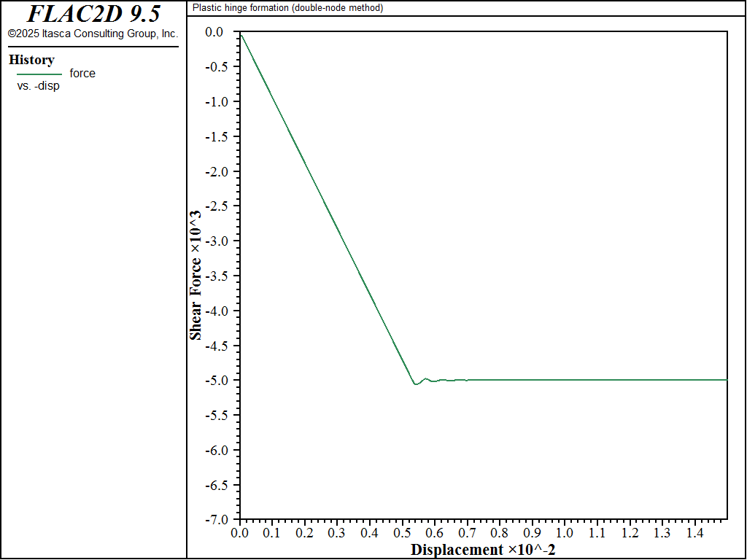Click the 1.0 tick label on the Displacement axis
This screenshot has width=747, height=560.
(564, 533)
